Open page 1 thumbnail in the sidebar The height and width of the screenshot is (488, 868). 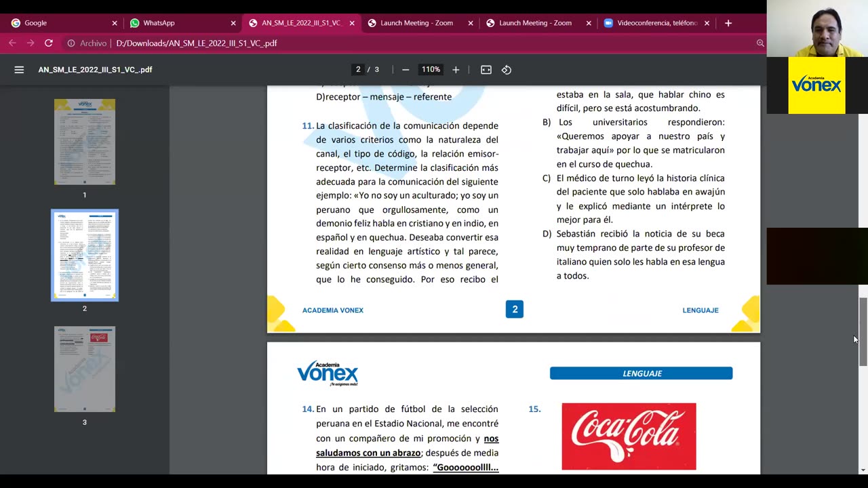pos(85,142)
